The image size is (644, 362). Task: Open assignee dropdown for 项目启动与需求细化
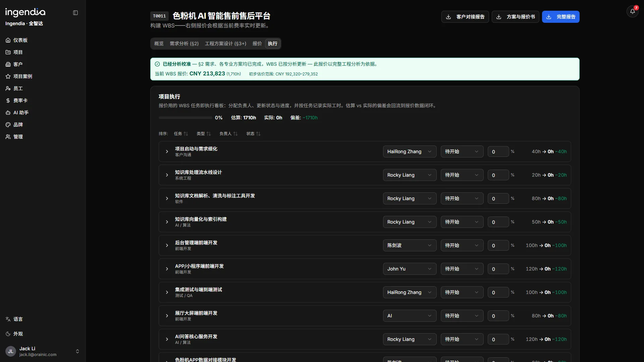[x=410, y=152]
